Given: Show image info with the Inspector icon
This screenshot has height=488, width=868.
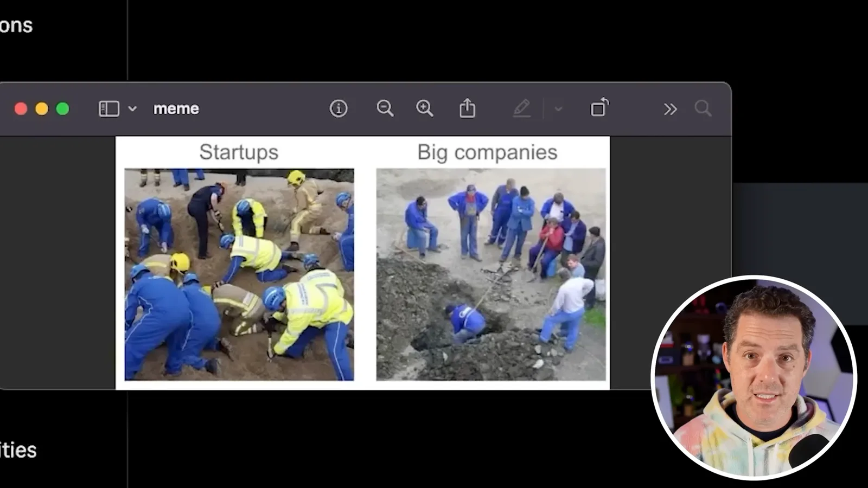Looking at the screenshot, I should [x=339, y=108].
